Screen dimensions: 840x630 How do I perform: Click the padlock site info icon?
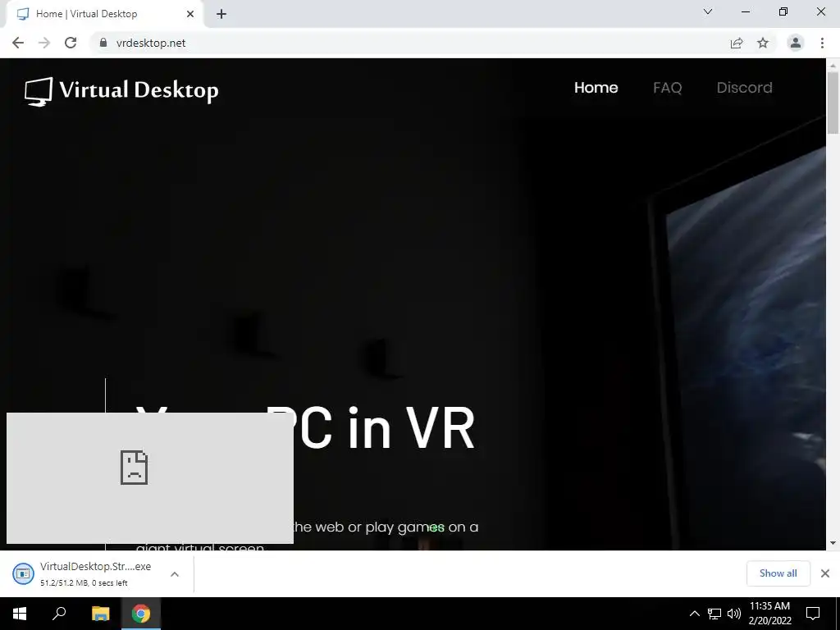tap(103, 43)
